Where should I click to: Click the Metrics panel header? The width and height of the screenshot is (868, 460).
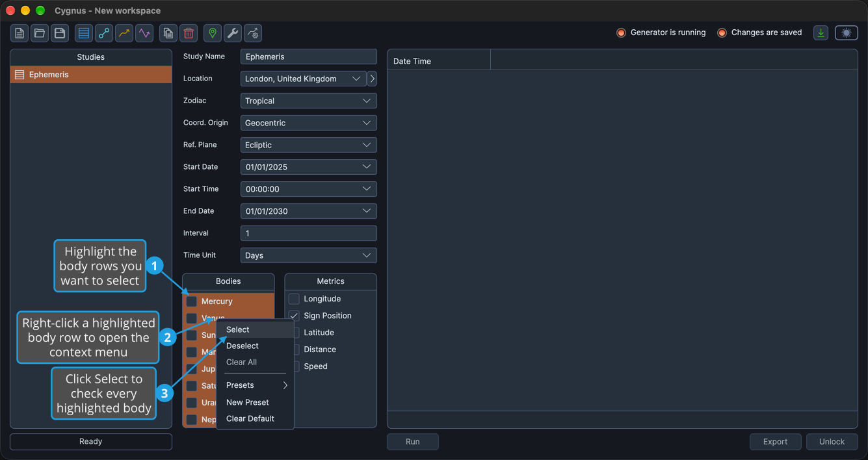point(330,281)
